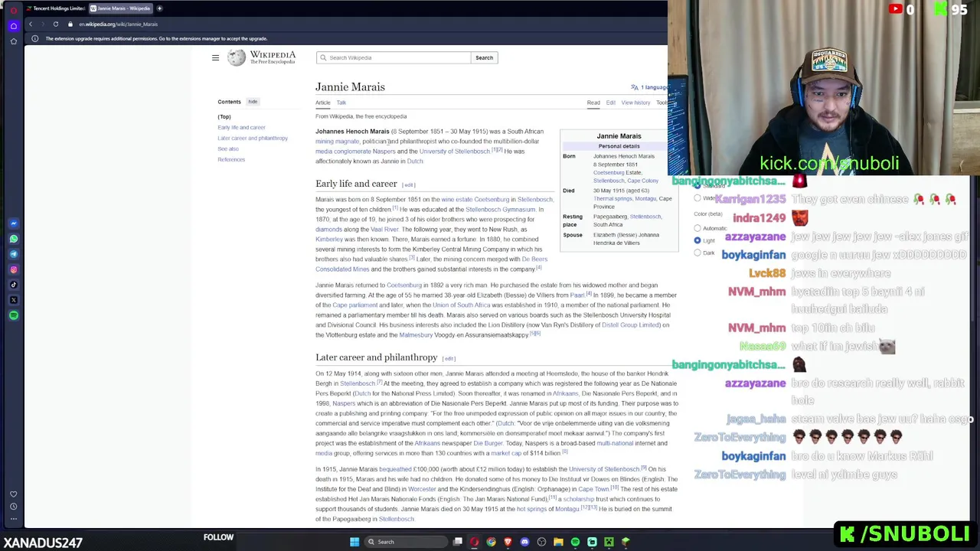Open the Thermal springs link in infobox
Viewport: 980px width, 551px height.
[612, 199]
